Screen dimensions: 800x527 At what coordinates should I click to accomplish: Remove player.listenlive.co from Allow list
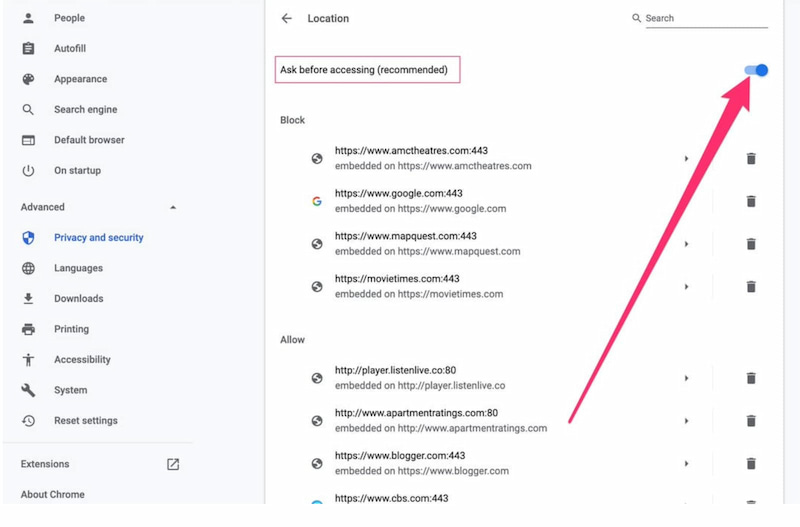[751, 378]
